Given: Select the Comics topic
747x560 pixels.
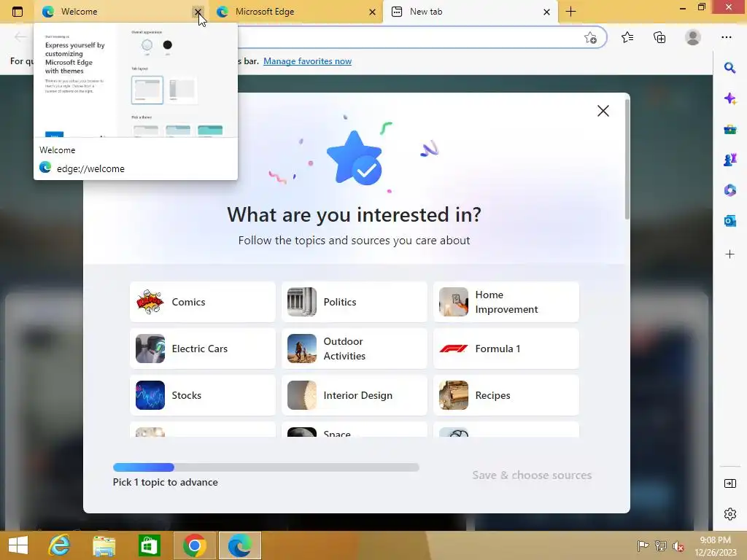Looking at the screenshot, I should (x=203, y=302).
